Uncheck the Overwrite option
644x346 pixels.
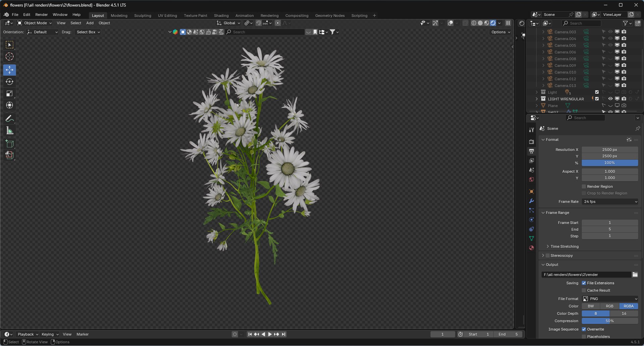tap(584, 329)
